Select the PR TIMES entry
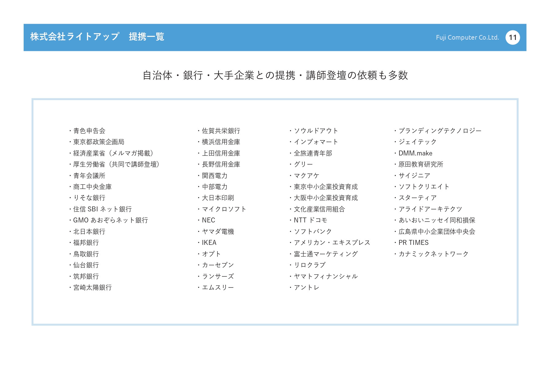The height and width of the screenshot is (392, 550). 411,243
